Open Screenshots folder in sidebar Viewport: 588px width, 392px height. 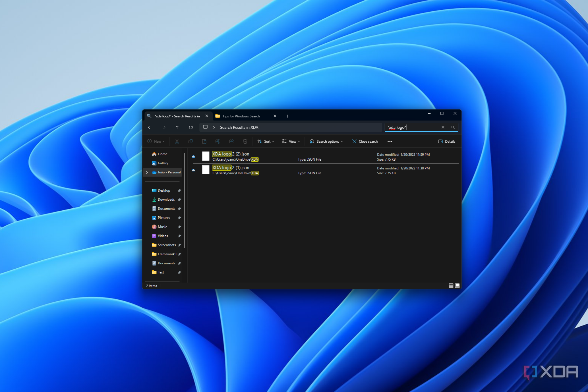click(167, 245)
